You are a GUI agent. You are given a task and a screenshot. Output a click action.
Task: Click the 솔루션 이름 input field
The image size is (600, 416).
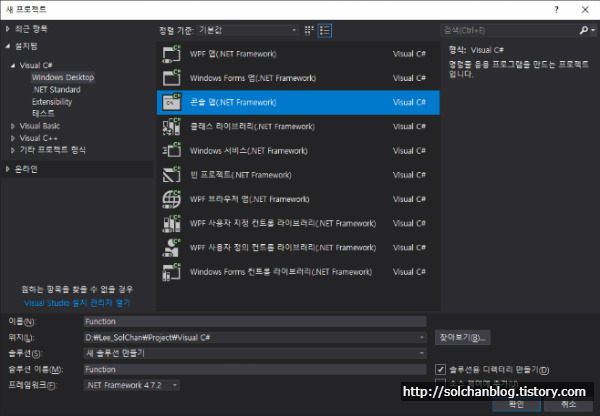(255, 369)
